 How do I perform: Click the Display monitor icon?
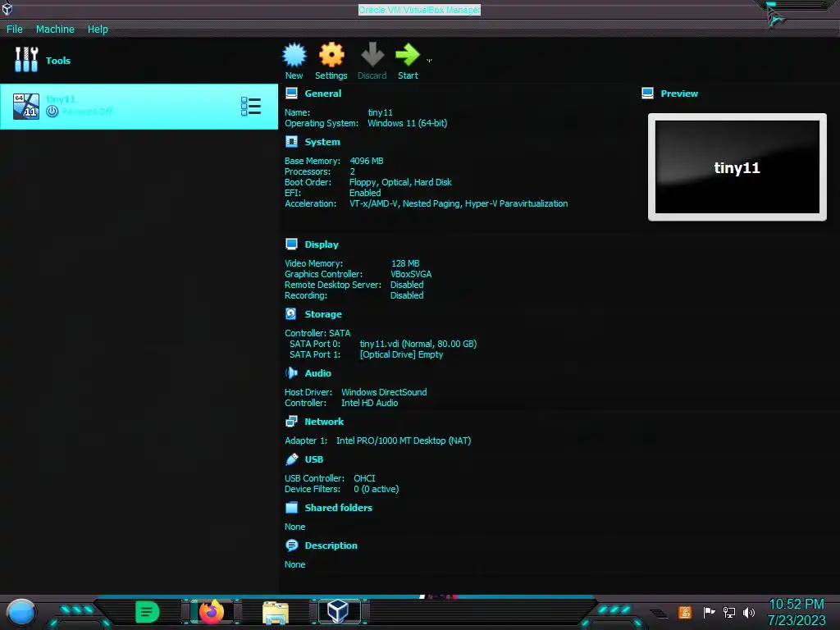point(291,244)
